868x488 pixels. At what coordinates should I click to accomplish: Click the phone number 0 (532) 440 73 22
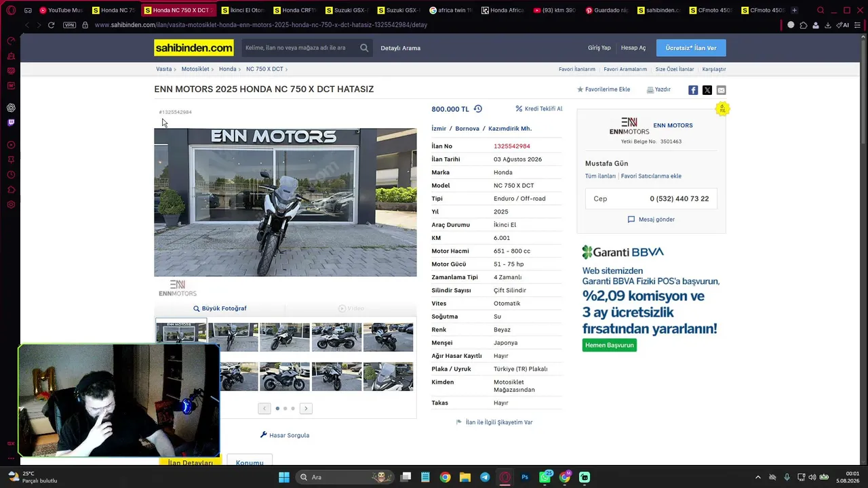click(x=679, y=199)
